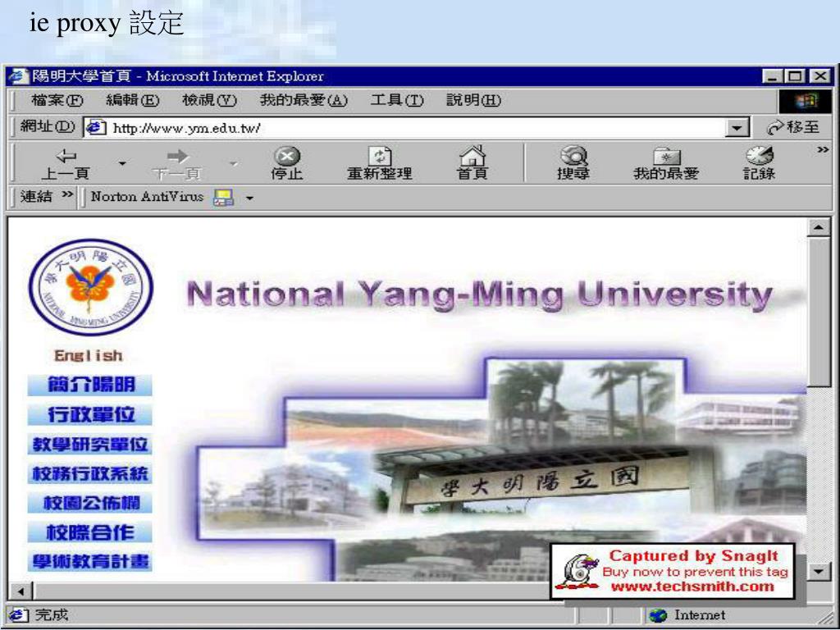Click the Norton AntiVirus toolbar label
This screenshot has height=630, width=840.
coord(148,197)
